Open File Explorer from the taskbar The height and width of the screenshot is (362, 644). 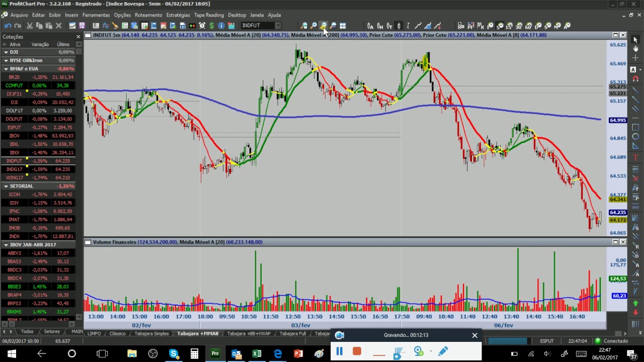[x=132, y=353]
